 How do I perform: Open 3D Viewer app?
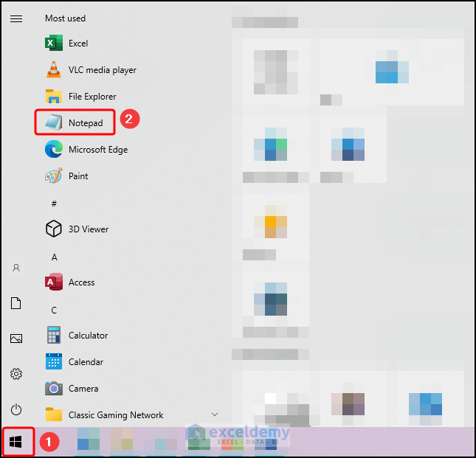point(77,229)
